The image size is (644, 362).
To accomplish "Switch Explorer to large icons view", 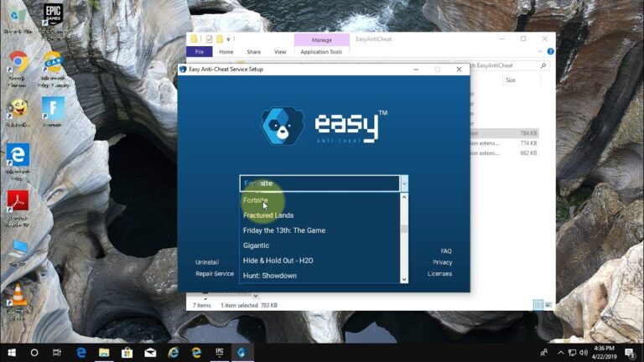I will tap(548, 305).
